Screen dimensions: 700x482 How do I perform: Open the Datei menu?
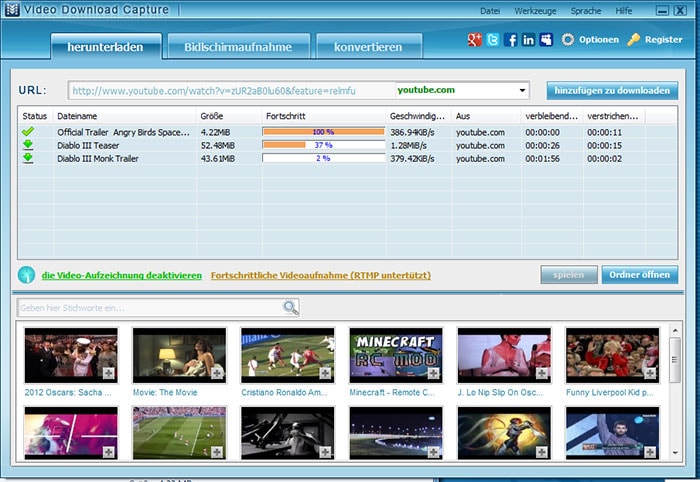coord(490,11)
